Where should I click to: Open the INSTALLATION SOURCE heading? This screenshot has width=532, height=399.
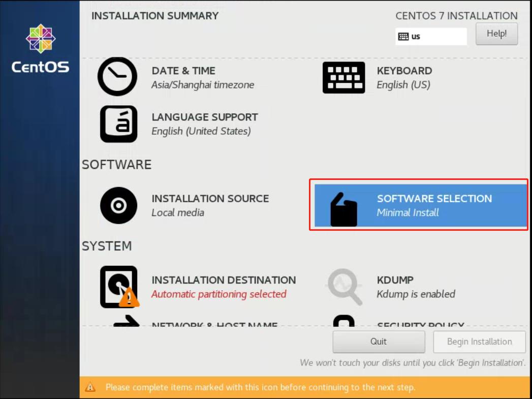(210, 198)
